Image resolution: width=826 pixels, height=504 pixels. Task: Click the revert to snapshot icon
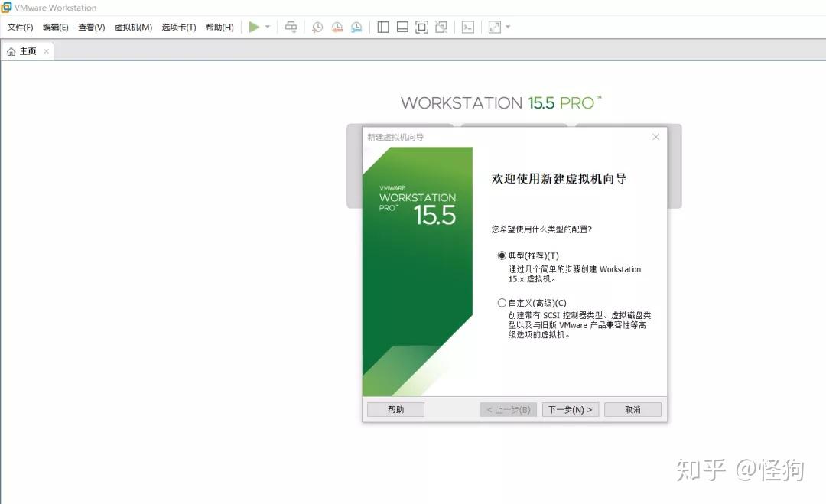coord(337,28)
